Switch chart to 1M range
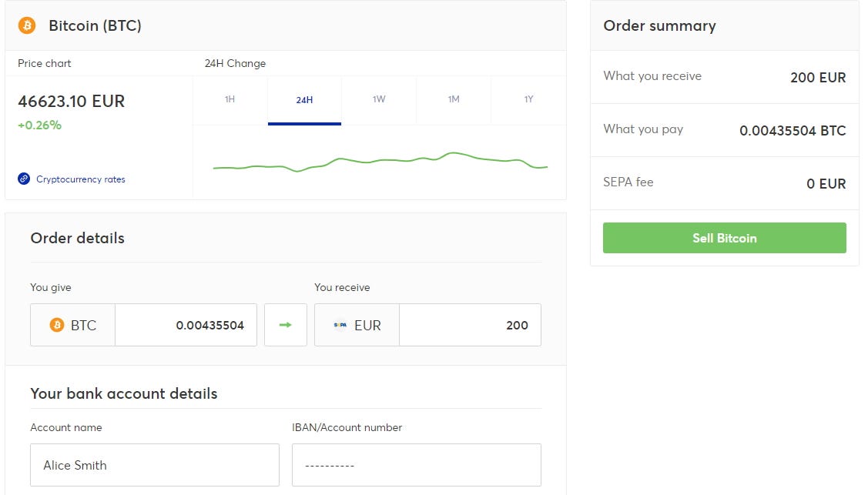This screenshot has height=495, width=868. [x=454, y=99]
